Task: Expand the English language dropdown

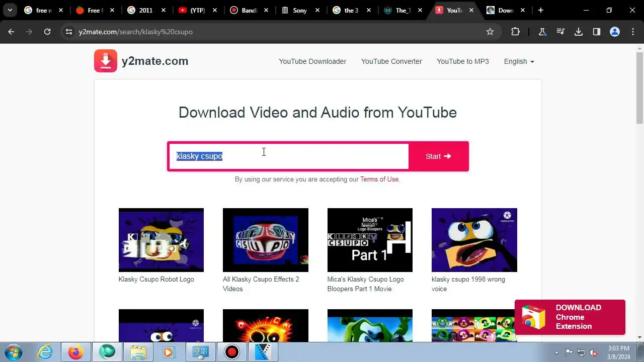Action: [519, 61]
